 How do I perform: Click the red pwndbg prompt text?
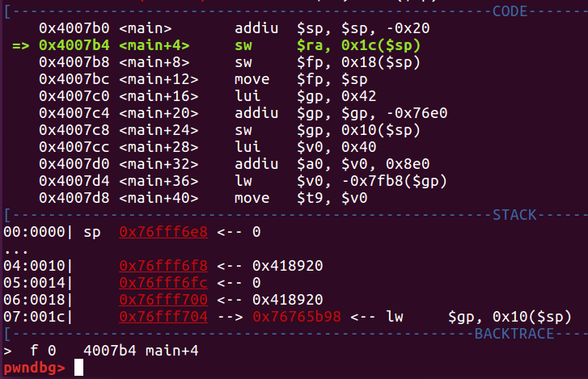[x=34, y=368]
